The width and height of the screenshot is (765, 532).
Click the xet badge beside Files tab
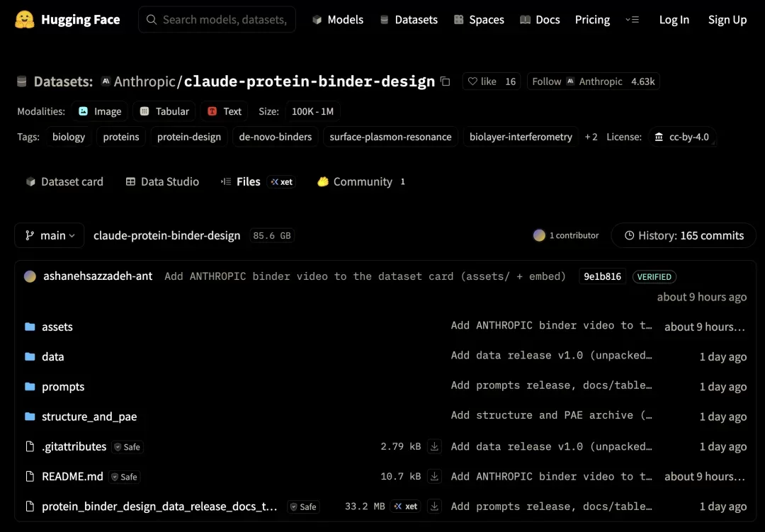point(281,182)
